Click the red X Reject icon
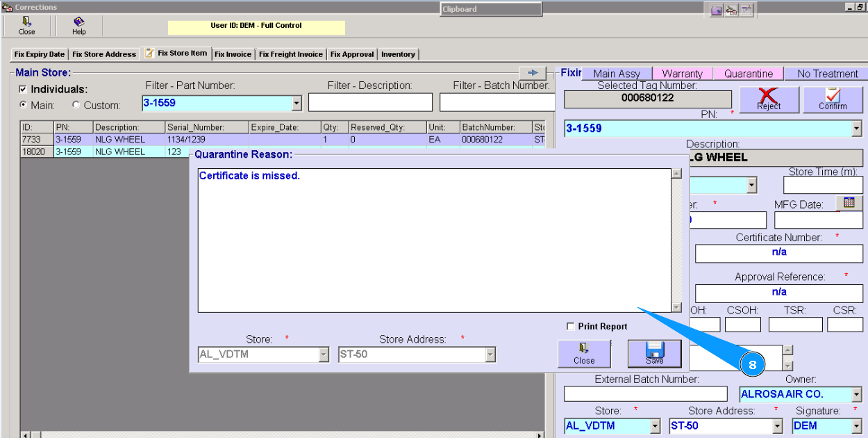Image resolution: width=868 pixels, height=440 pixels. pyautogui.click(x=768, y=96)
